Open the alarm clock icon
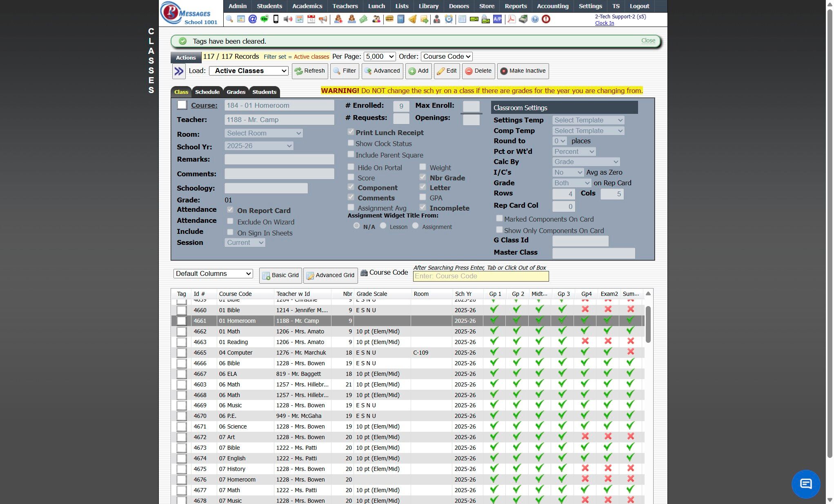This screenshot has width=834, height=504. click(x=449, y=19)
